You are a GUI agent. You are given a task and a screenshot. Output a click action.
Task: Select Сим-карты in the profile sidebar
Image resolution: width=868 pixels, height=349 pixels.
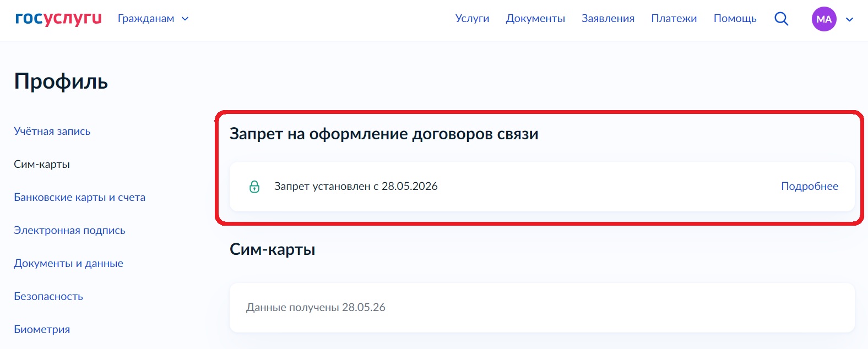point(42,164)
